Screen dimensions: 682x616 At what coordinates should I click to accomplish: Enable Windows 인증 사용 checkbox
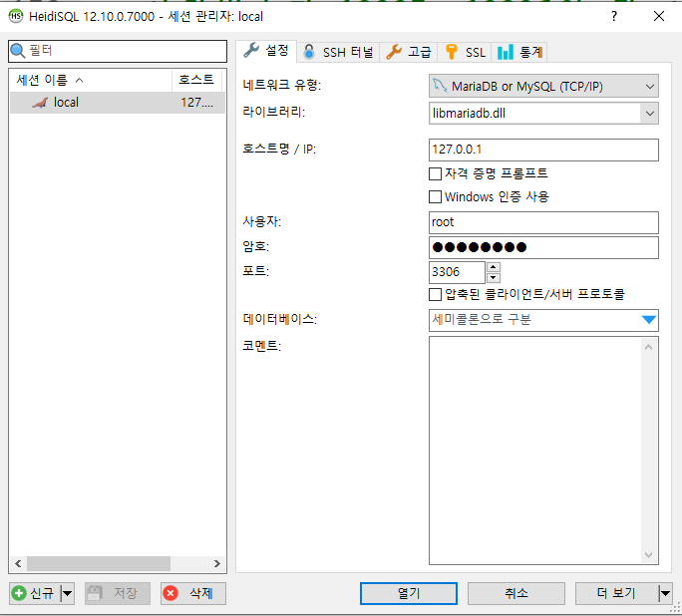tap(435, 197)
